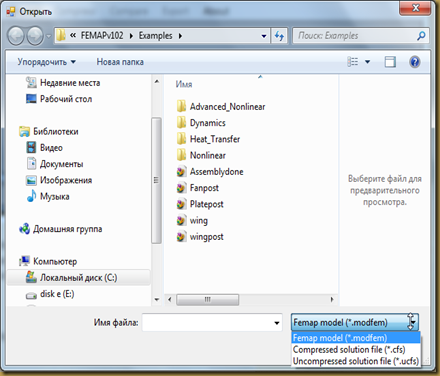
Task: Click the wingpost file name
Action: click(x=207, y=237)
